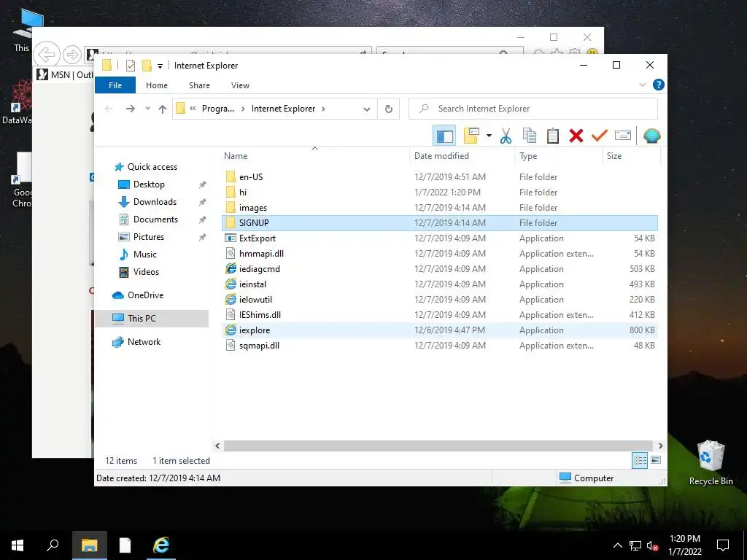This screenshot has height=560, width=747.
Task: Open the Share ribbon tab
Action: click(x=199, y=85)
